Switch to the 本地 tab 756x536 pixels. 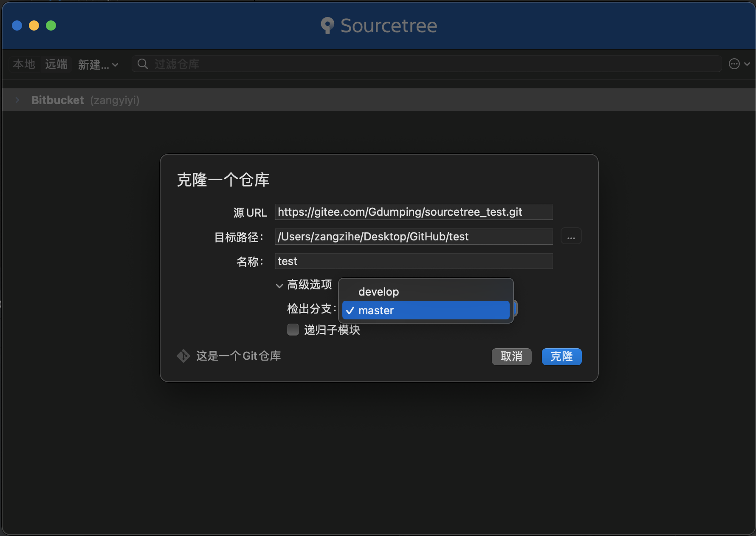point(24,64)
